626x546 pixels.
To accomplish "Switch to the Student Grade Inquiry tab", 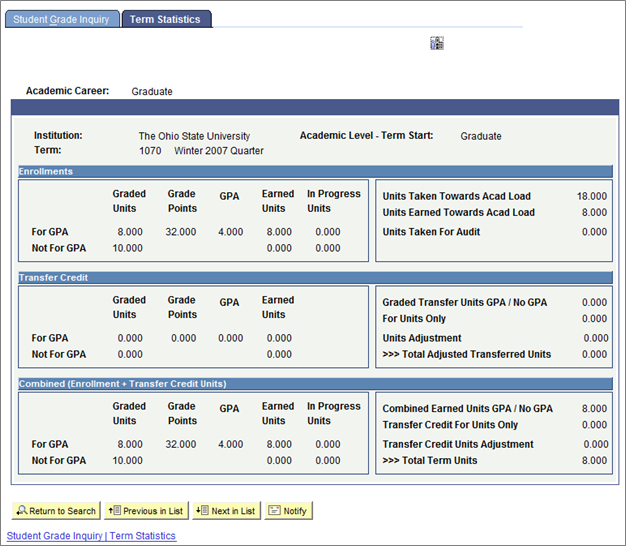I will [62, 19].
